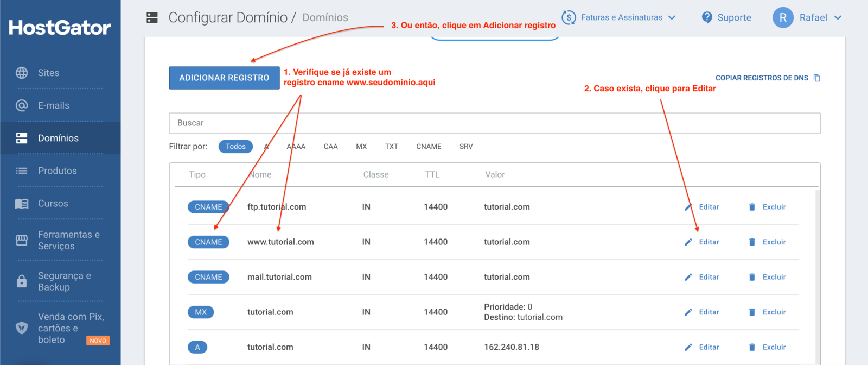Viewport: 868px width, 365px height.
Task: Click the Classe column header
Action: tap(376, 174)
